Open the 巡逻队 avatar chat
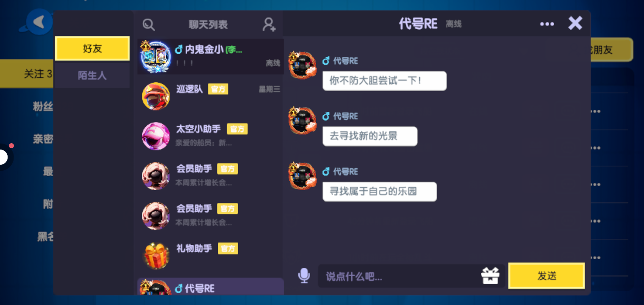The height and width of the screenshot is (305, 644). pyautogui.click(x=156, y=96)
